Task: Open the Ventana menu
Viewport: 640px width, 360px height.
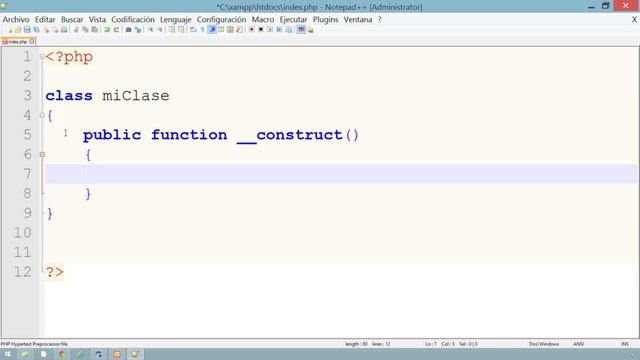Action: click(x=358, y=20)
